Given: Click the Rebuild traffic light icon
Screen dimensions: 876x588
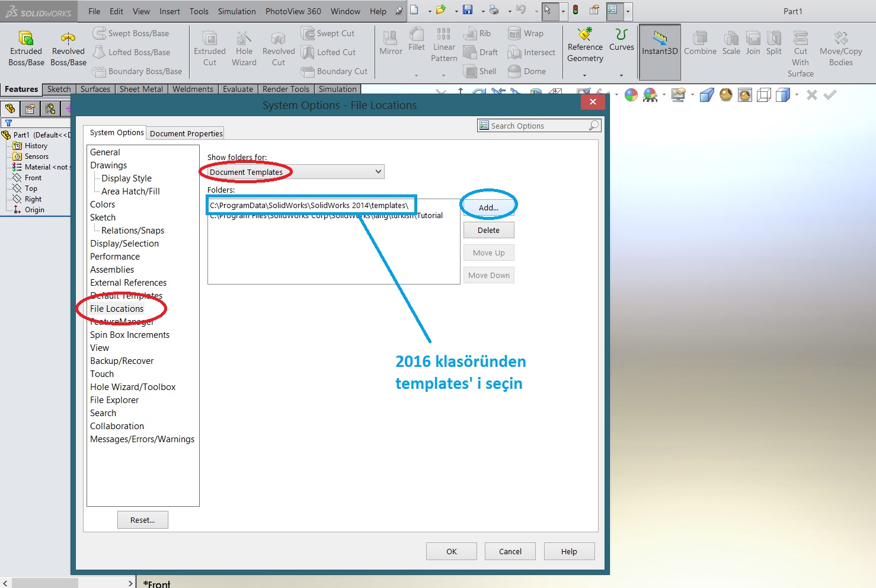Looking at the screenshot, I should (575, 9).
